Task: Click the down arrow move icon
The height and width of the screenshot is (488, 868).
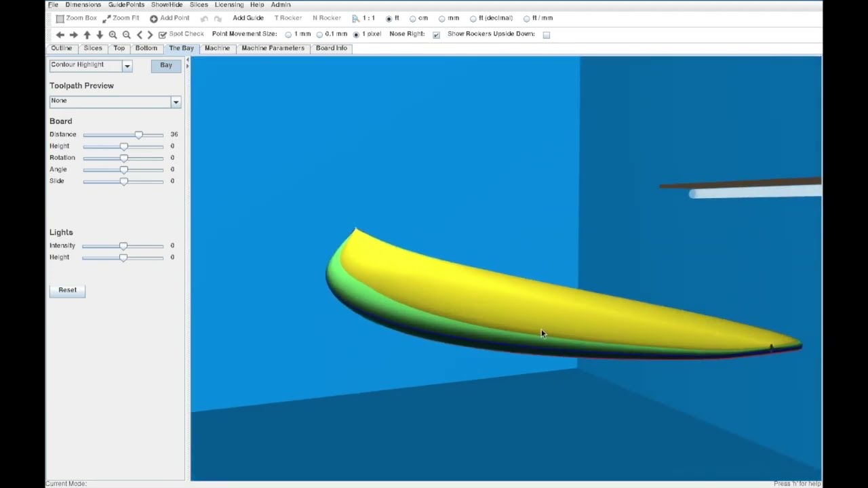Action: 100,35
